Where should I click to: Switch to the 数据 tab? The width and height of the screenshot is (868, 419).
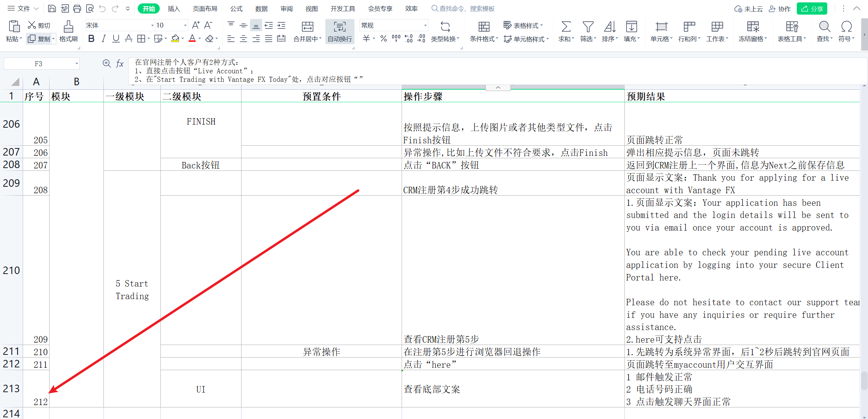tap(262, 8)
